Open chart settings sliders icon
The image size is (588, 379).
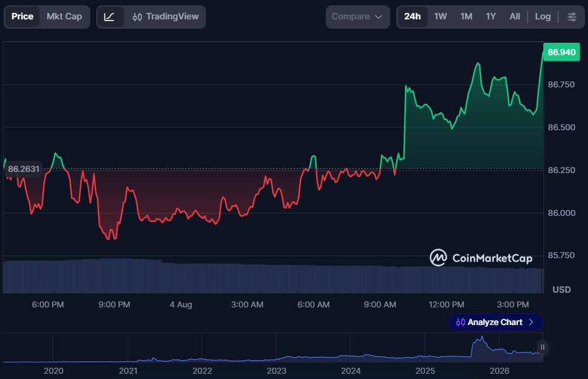click(572, 17)
